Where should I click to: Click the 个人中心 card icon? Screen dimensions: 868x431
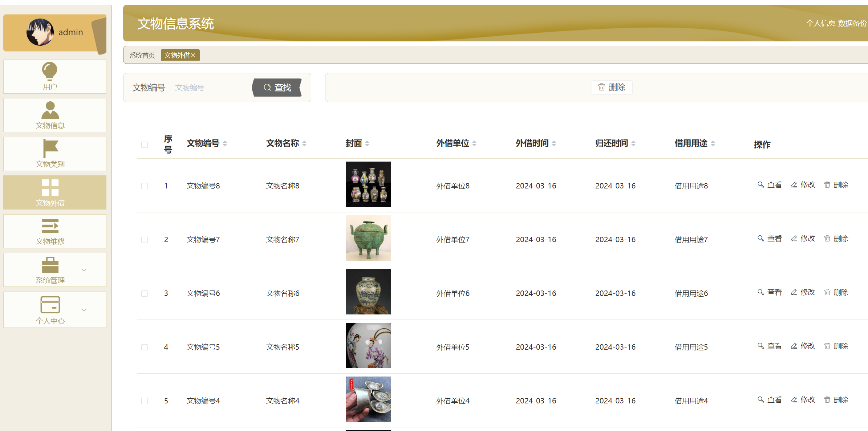pyautogui.click(x=50, y=304)
